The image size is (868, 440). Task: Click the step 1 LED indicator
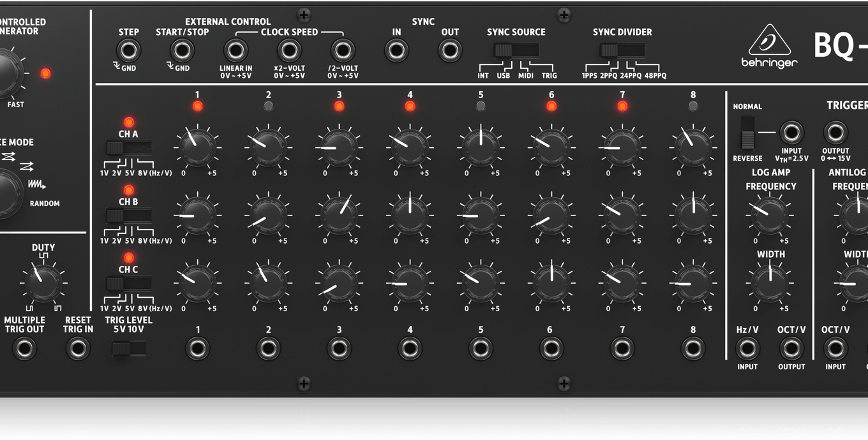tap(198, 106)
